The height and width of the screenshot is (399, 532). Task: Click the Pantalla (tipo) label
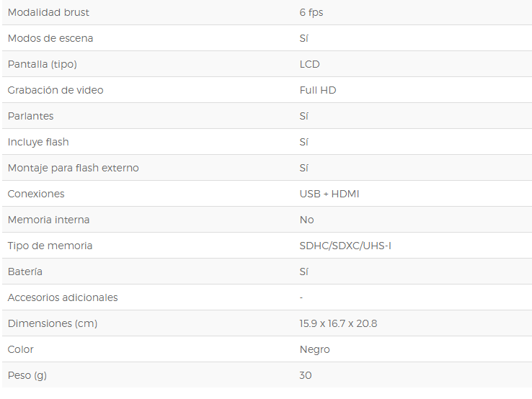(42, 64)
